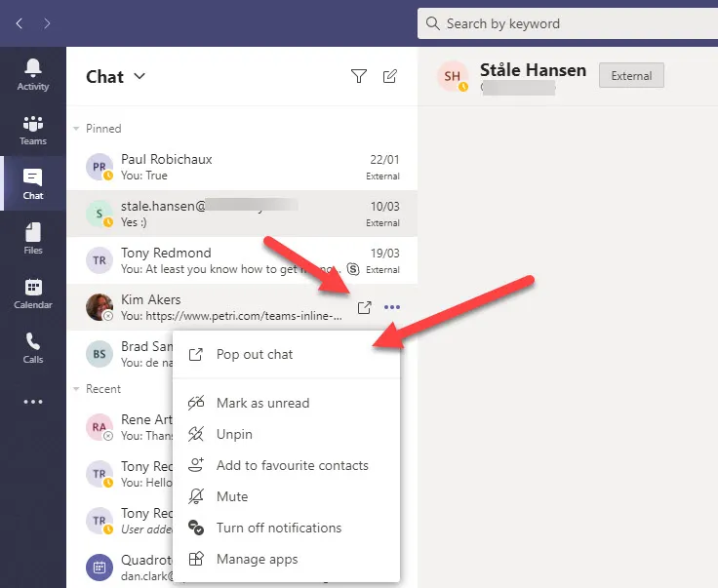
Task: Click in the Search by keyword field
Action: point(568,23)
